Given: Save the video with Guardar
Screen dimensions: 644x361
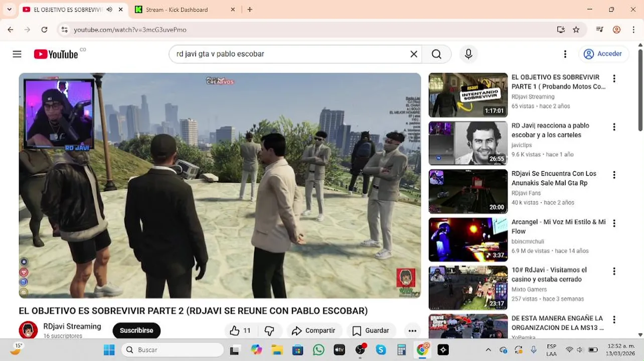Looking at the screenshot, I should pyautogui.click(x=371, y=330).
